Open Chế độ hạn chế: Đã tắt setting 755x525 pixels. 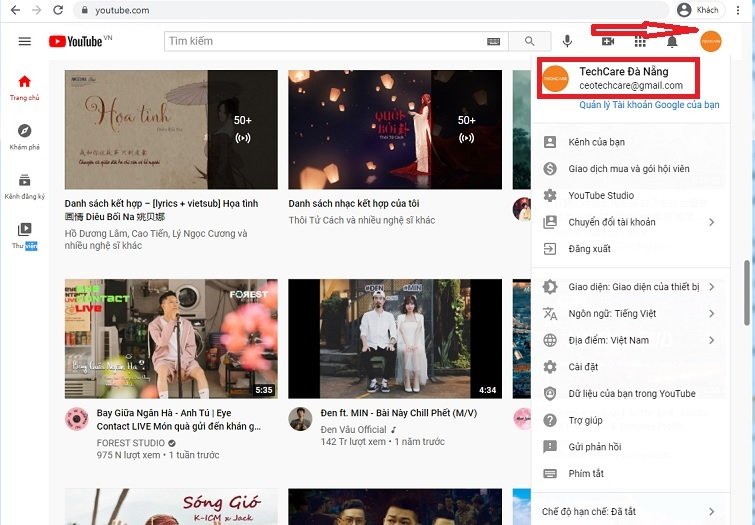631,512
